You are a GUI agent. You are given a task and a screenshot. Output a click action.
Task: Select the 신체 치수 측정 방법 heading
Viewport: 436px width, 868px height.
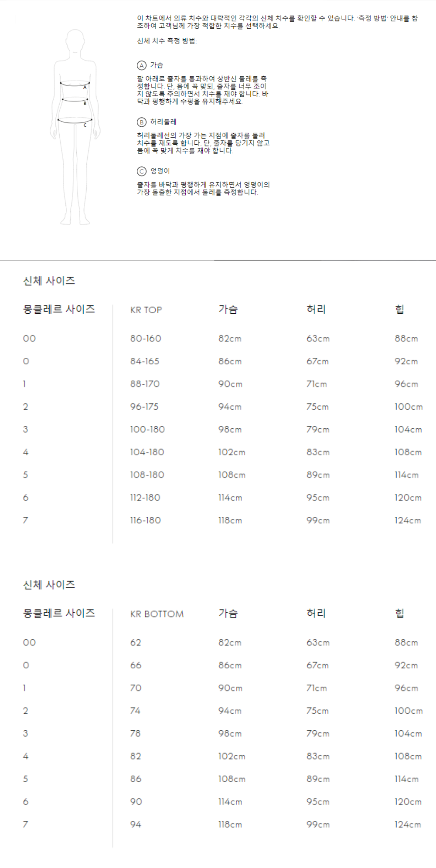pos(167,41)
